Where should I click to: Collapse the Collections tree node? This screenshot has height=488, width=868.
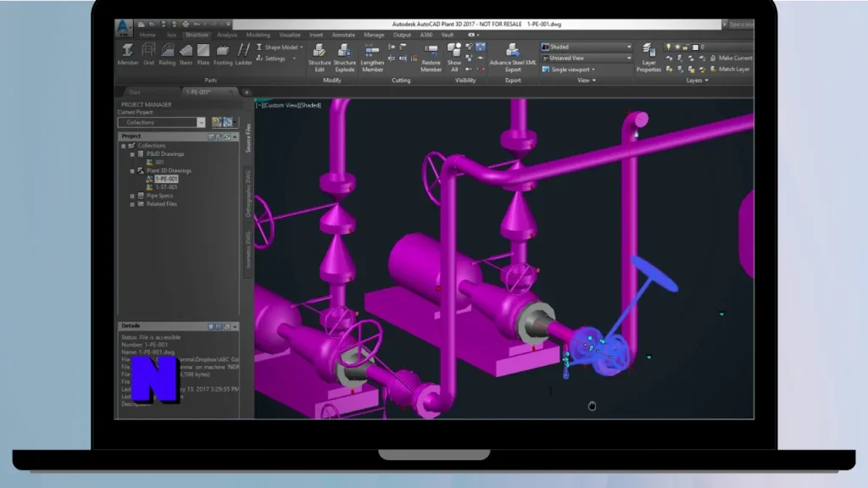[x=124, y=146]
